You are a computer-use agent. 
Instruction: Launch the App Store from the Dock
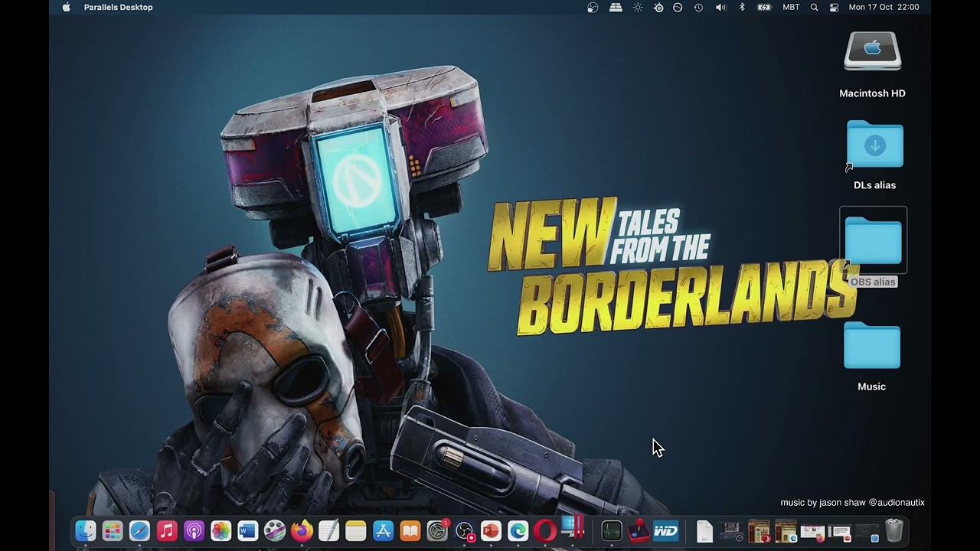pyautogui.click(x=383, y=530)
